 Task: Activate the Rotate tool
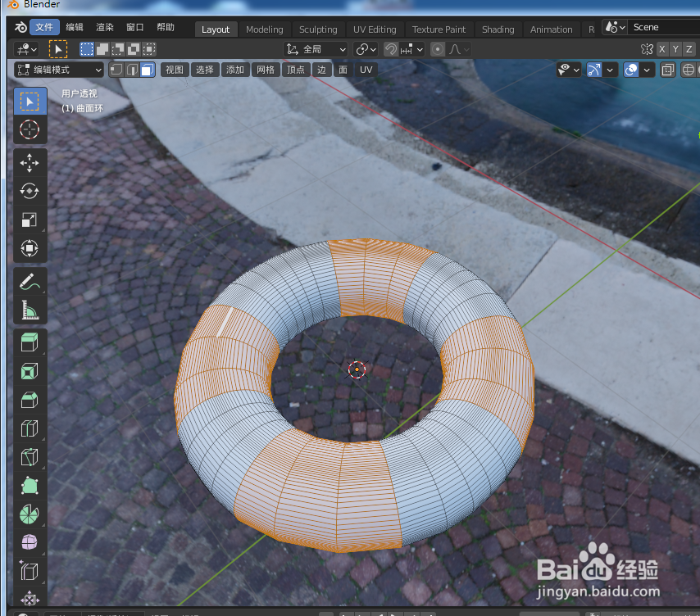click(30, 192)
